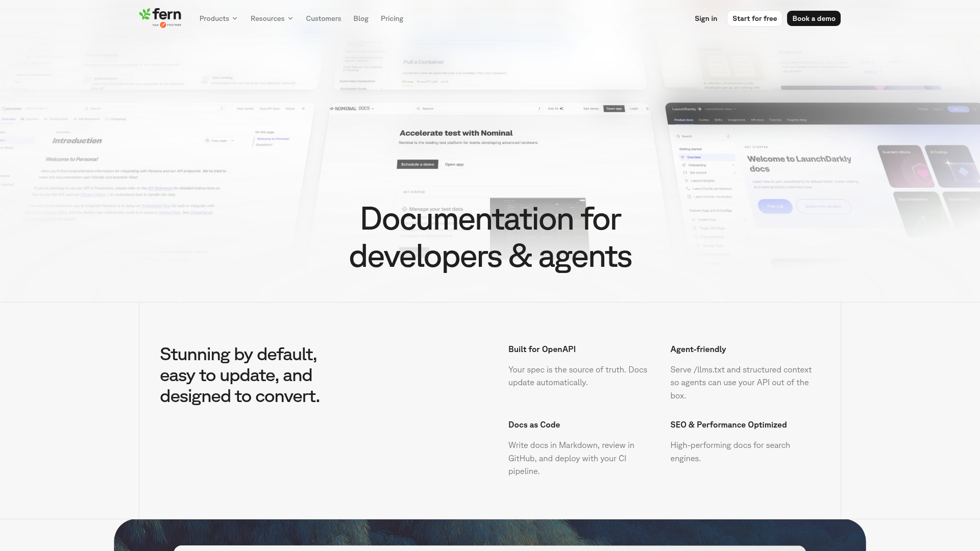The image size is (980, 551).
Task: Click the Fern logo
Action: pos(160,18)
